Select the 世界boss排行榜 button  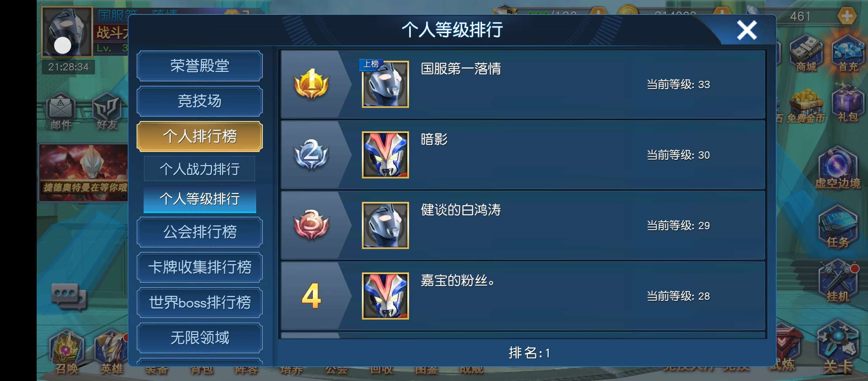tap(200, 303)
